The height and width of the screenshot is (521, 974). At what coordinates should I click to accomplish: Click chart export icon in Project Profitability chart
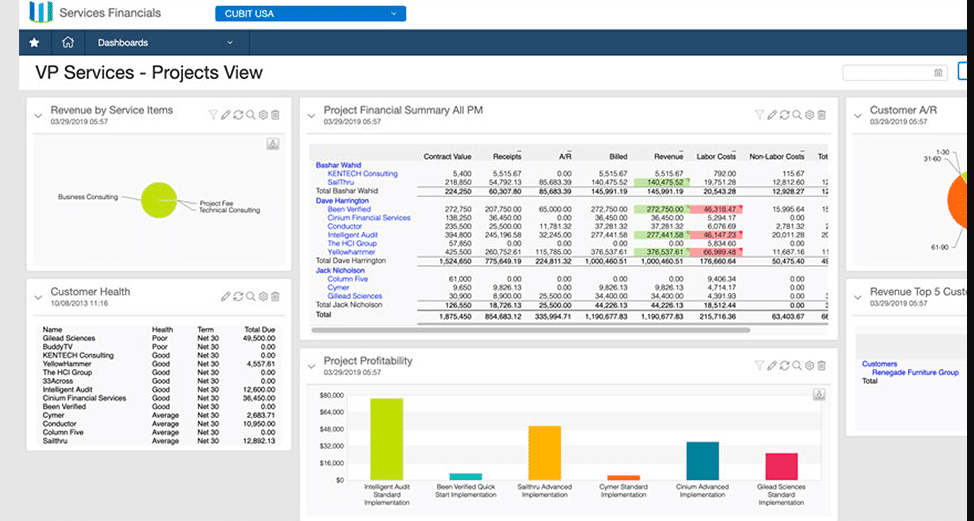point(819,394)
